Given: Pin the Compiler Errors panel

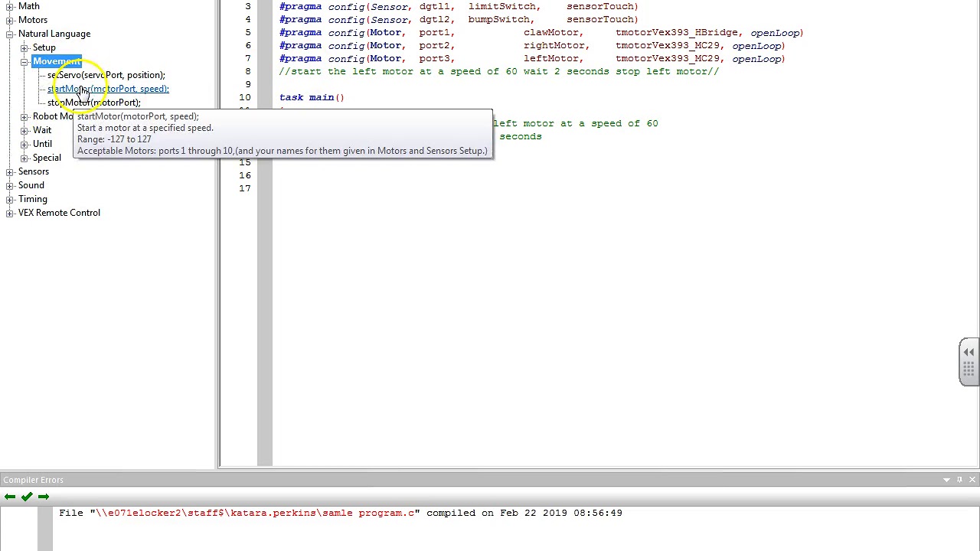Looking at the screenshot, I should (x=959, y=480).
